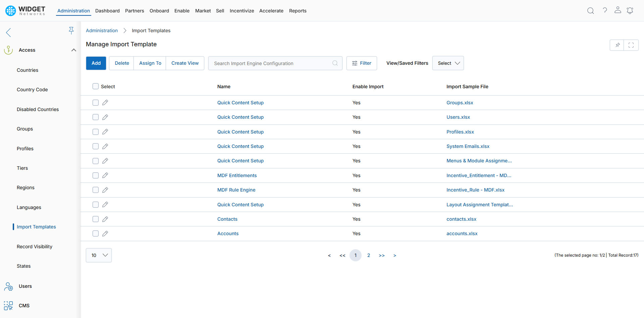Viewport: 644px width, 318px height.
Task: Check the checkbox for MDF Rule Engine row
Action: (95, 190)
